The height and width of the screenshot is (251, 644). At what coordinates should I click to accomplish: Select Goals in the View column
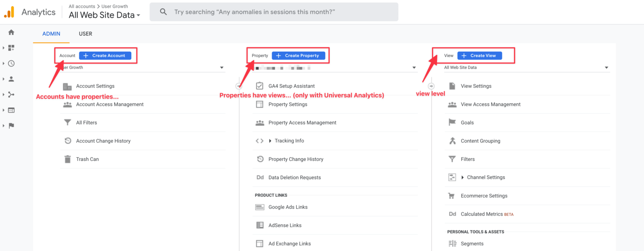point(467,122)
